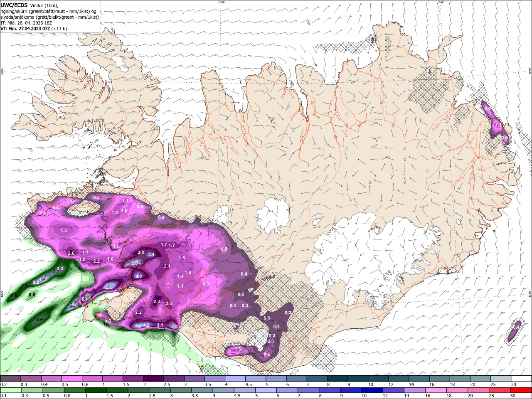The height and width of the screenshot is (399, 532).
Task: Select the '3.1' value on the southwest coast
Action: coord(160,325)
